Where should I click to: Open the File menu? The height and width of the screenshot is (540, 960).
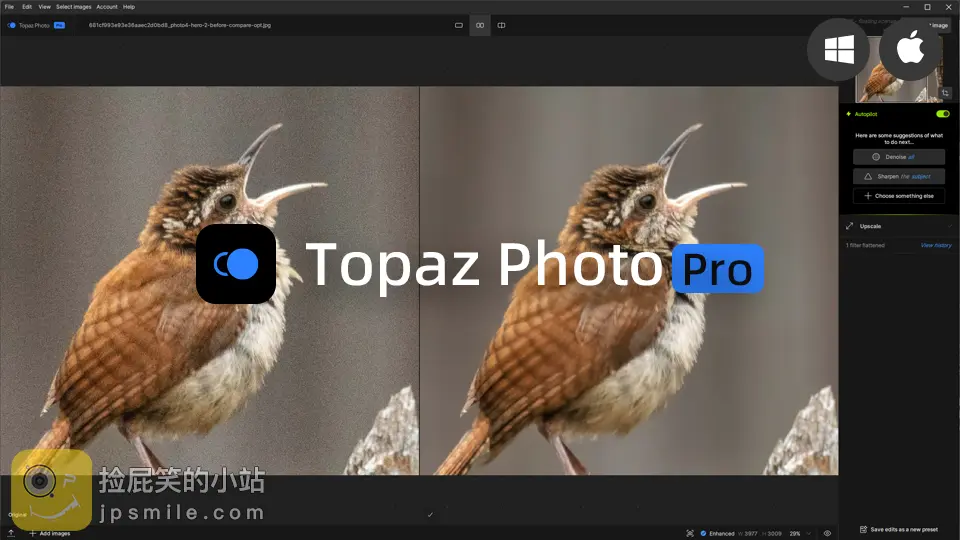pyautogui.click(x=9, y=7)
